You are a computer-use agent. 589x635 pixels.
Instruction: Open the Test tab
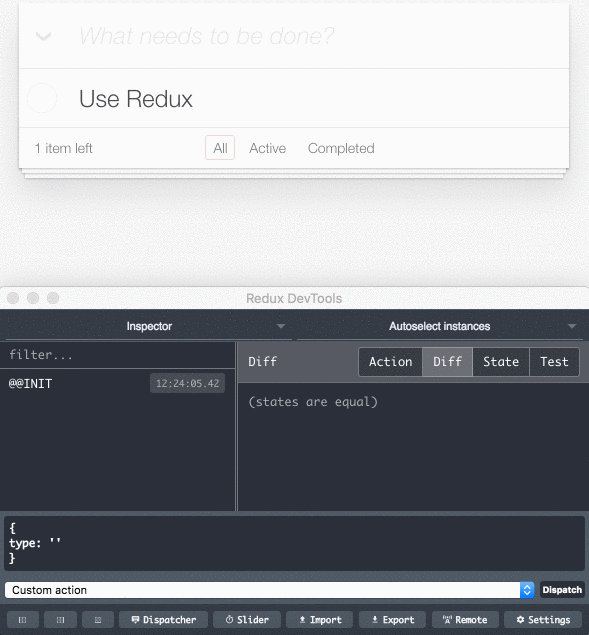coord(554,362)
